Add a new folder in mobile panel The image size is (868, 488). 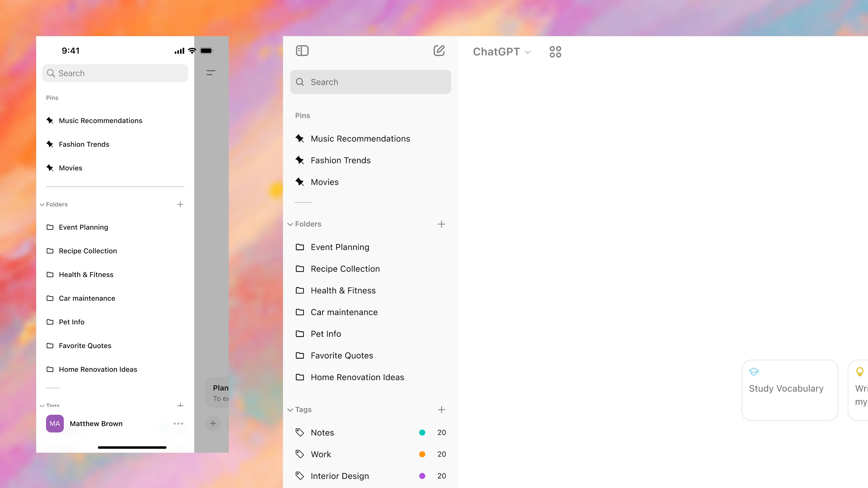pyautogui.click(x=180, y=204)
